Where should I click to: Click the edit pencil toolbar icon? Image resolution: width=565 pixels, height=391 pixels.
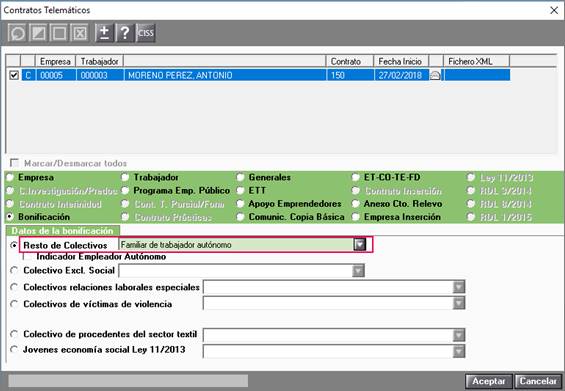pyautogui.click(x=39, y=33)
